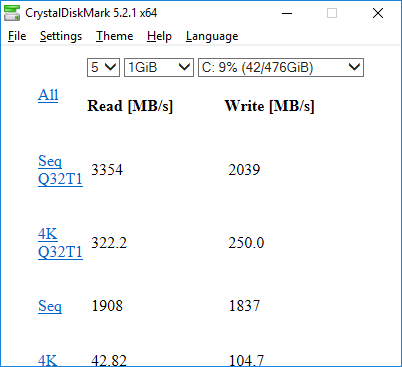Click the Seq write value 1837
Image resolution: width=402 pixels, height=367 pixels.
244,306
